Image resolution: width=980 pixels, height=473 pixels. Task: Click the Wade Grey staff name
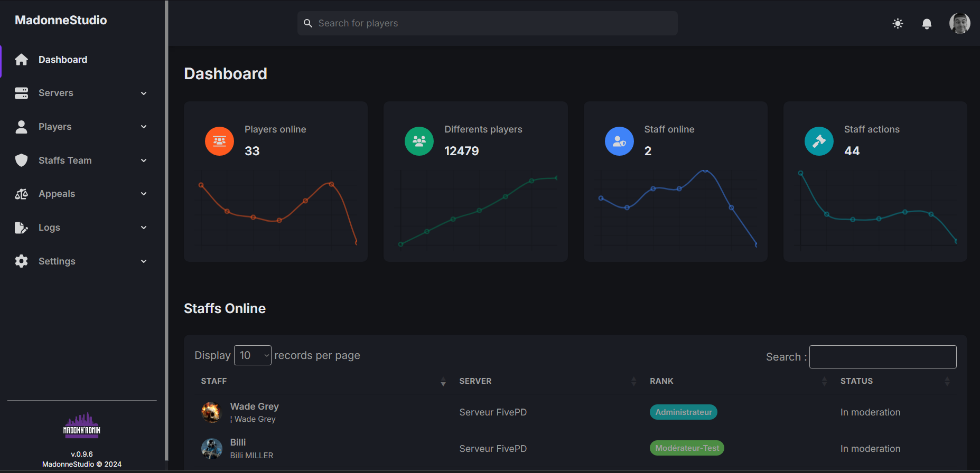click(254, 406)
